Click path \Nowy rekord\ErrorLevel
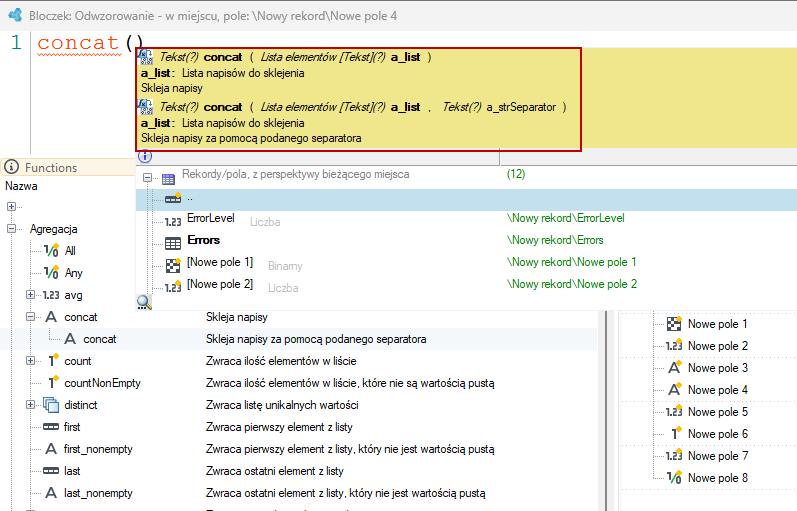Screen dimensions: 797x511 tap(566, 218)
